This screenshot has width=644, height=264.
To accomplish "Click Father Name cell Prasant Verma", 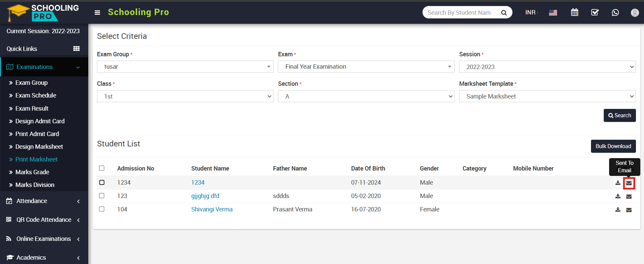I will coord(293,209).
